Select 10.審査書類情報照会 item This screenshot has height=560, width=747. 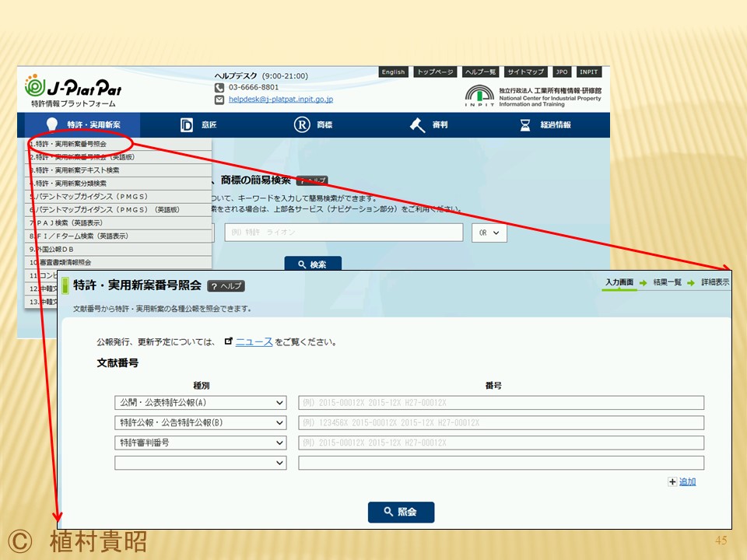(x=118, y=262)
